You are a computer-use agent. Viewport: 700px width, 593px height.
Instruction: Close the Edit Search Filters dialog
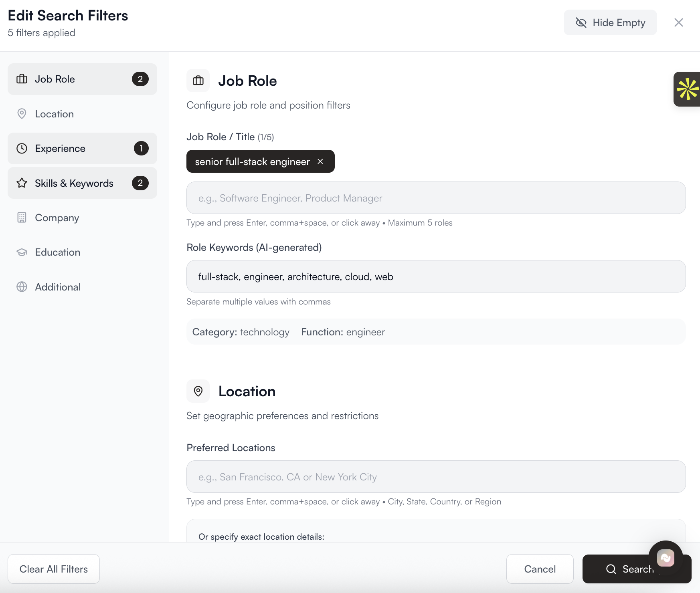click(678, 22)
